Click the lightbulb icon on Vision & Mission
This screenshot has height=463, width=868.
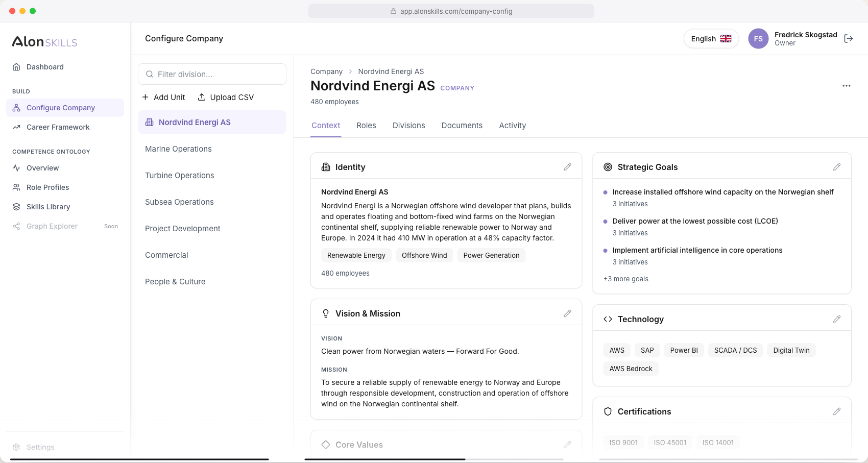[326, 313]
